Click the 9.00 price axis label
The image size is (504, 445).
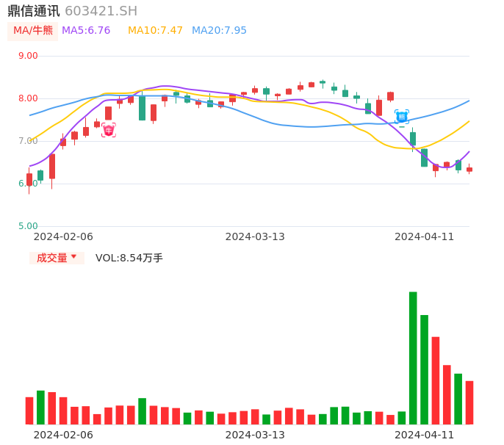pyautogui.click(x=28, y=56)
